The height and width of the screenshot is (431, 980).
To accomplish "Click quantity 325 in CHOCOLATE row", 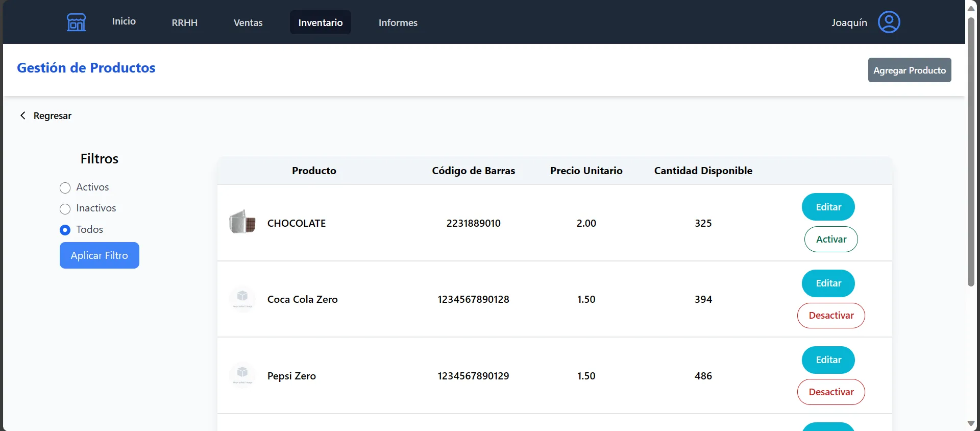I will pos(703,223).
